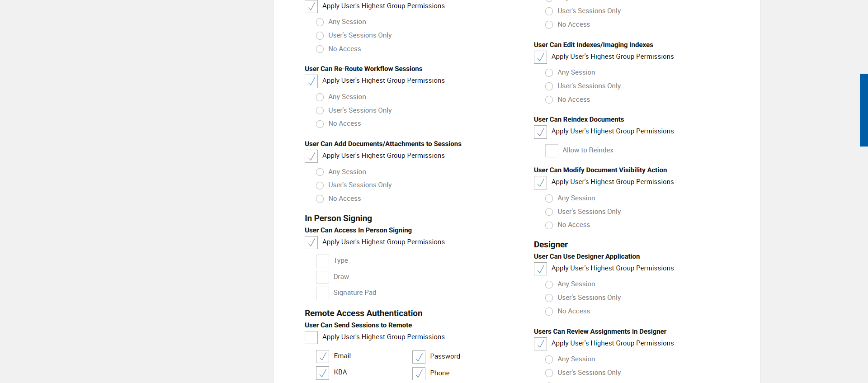Uncheck the Email authentication checkbox
868x383 pixels.
click(x=322, y=357)
